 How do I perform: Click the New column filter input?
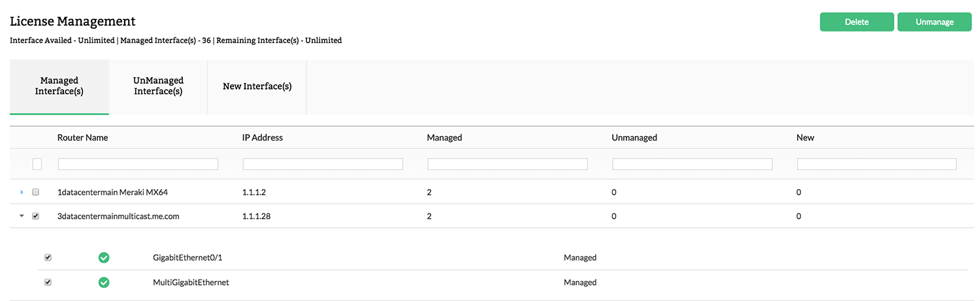click(877, 164)
